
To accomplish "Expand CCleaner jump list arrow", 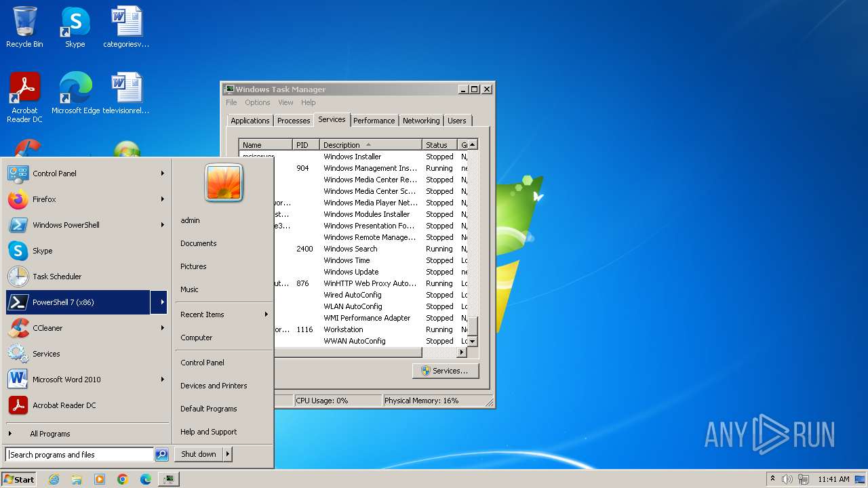I will pos(163,328).
